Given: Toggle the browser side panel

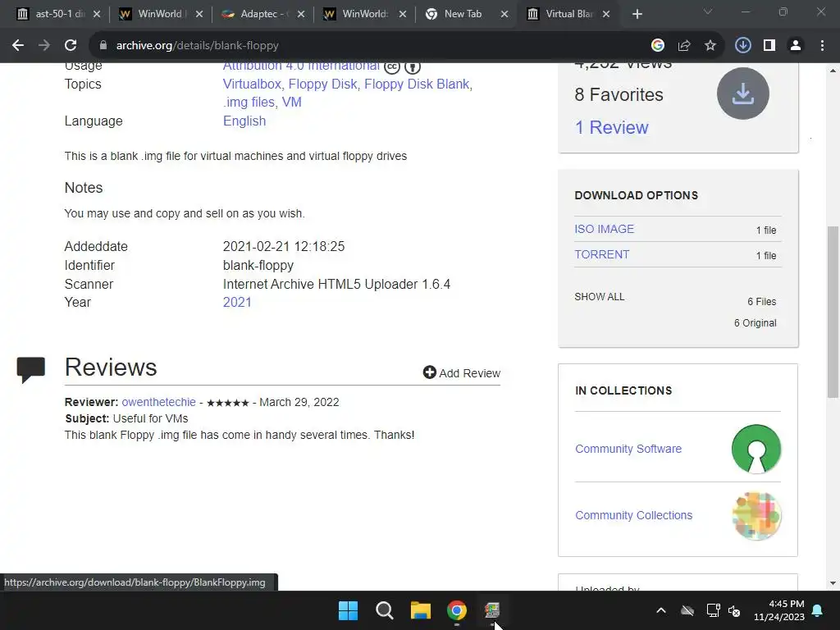Looking at the screenshot, I should click(x=769, y=46).
